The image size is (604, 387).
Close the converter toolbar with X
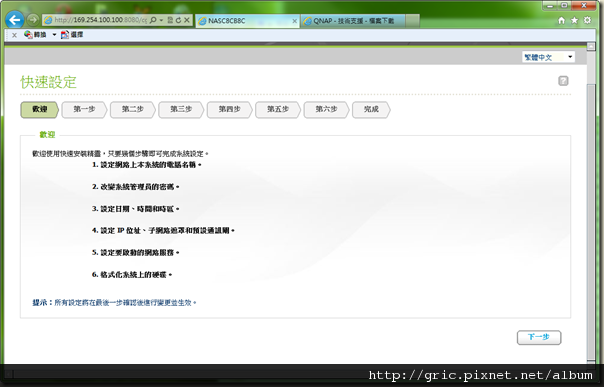[x=14, y=35]
